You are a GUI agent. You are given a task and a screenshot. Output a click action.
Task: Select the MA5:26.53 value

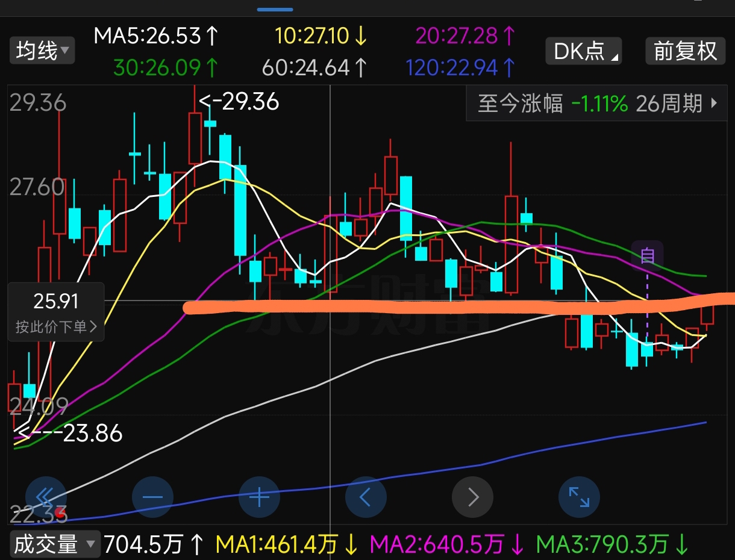[x=155, y=36]
